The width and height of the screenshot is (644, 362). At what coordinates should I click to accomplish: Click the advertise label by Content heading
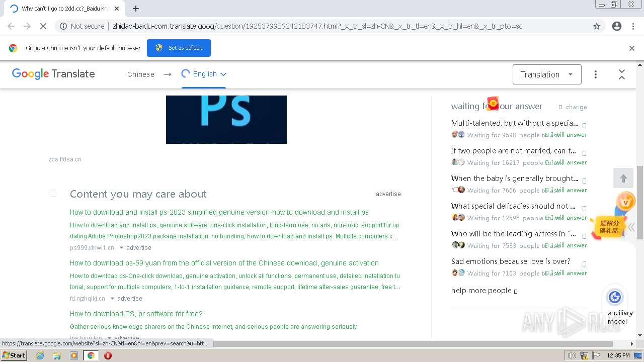(x=388, y=194)
